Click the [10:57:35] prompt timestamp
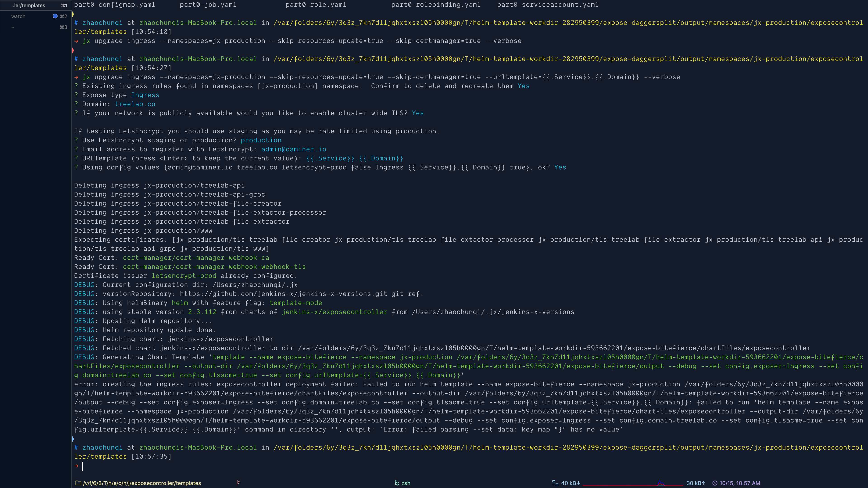868x488 pixels. 151,456
